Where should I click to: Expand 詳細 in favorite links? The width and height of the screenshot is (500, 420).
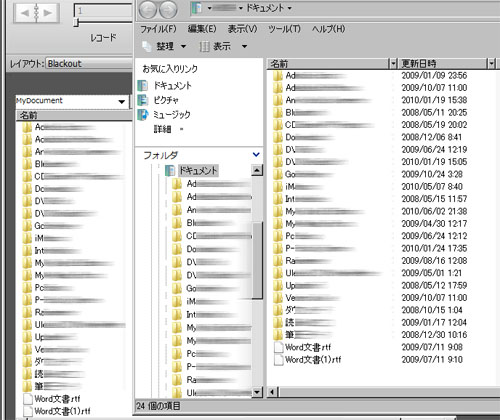click(x=169, y=129)
